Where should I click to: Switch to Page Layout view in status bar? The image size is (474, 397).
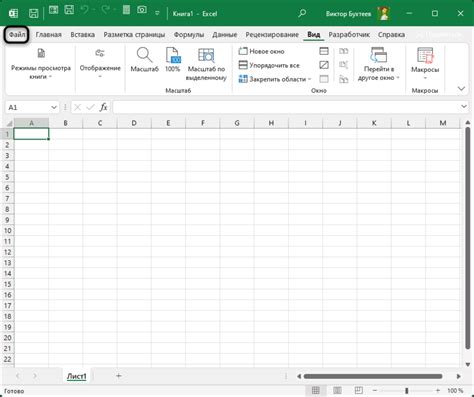pos(337,390)
